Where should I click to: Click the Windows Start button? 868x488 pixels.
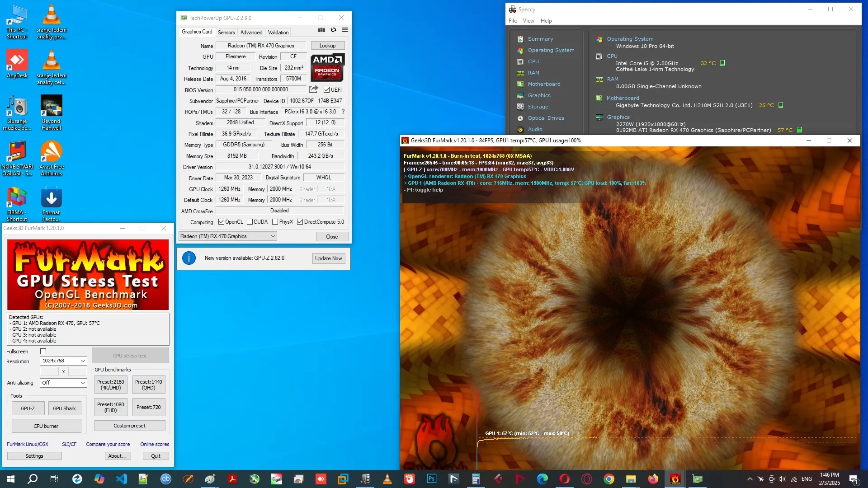(x=11, y=479)
